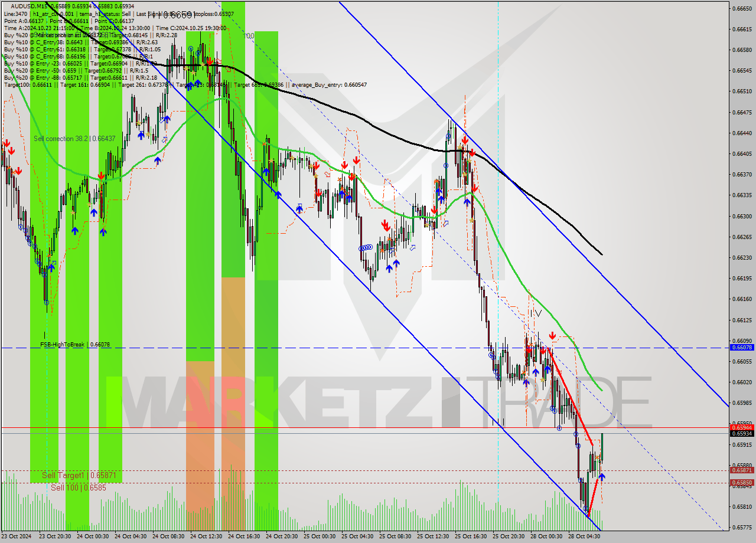Click the 'Line:3470' indicator info line

(118, 14)
